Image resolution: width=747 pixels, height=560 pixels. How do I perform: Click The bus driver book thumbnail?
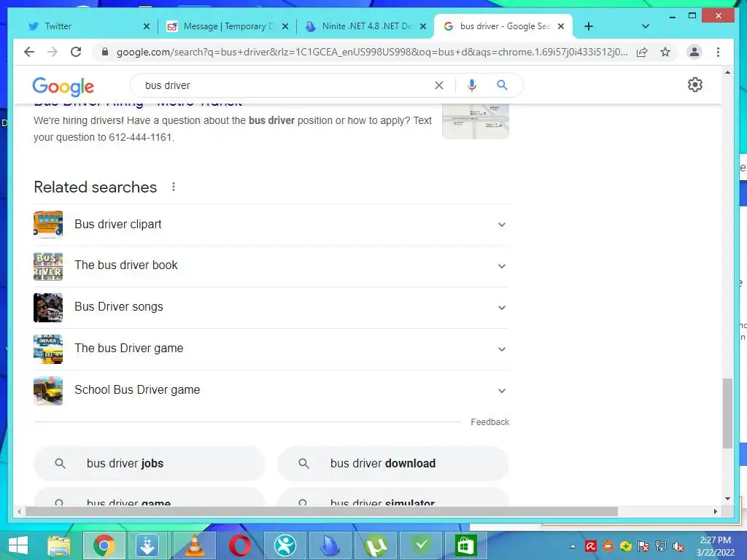click(48, 265)
